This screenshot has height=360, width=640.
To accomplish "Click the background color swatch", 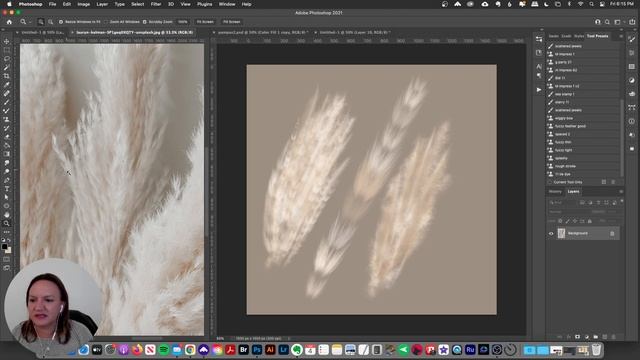I will (9, 251).
